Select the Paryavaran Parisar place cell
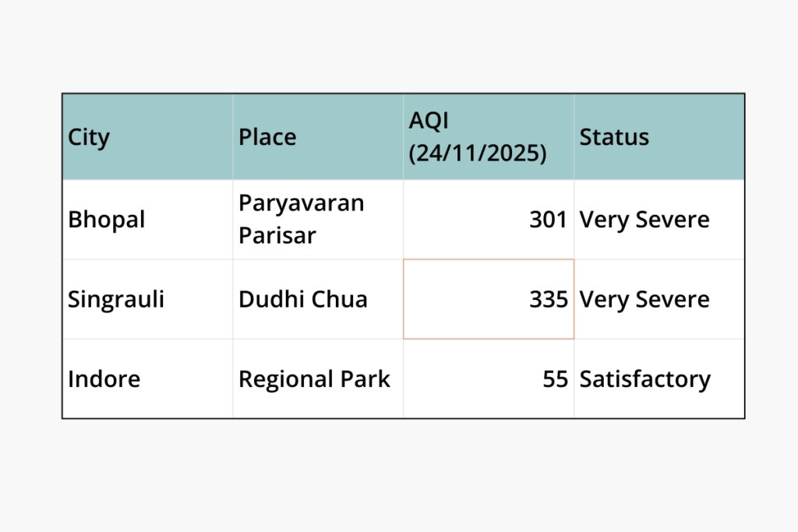The image size is (798, 532). [x=302, y=219]
